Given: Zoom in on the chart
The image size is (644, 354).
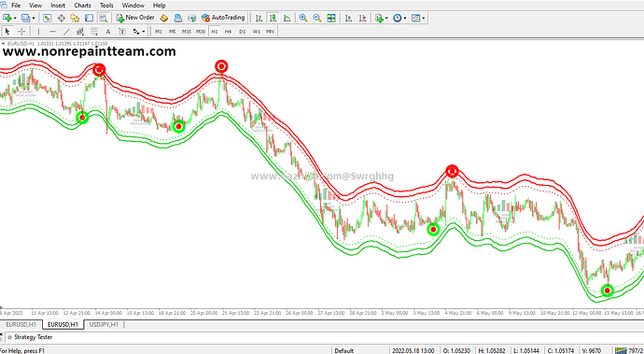Looking at the screenshot, I should (303, 18).
